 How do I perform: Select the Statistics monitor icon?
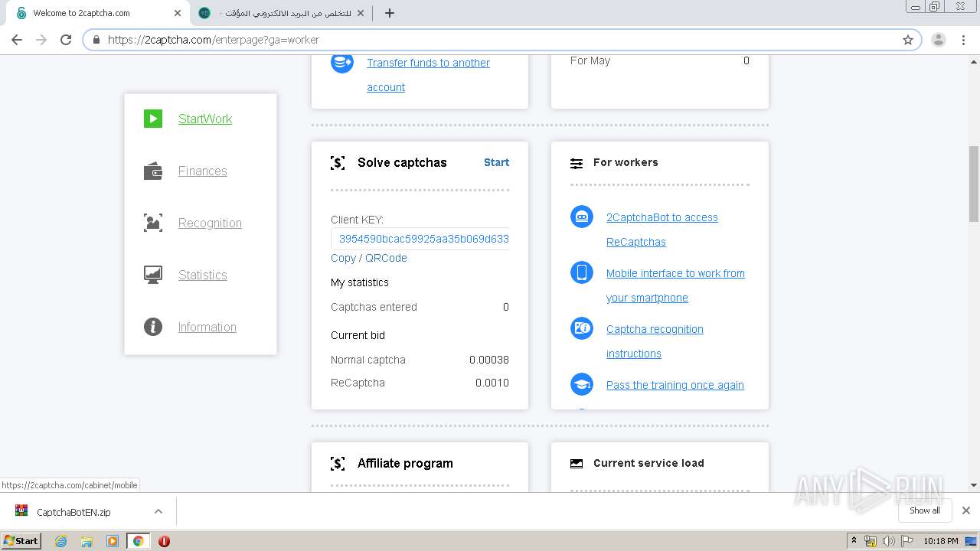153,275
